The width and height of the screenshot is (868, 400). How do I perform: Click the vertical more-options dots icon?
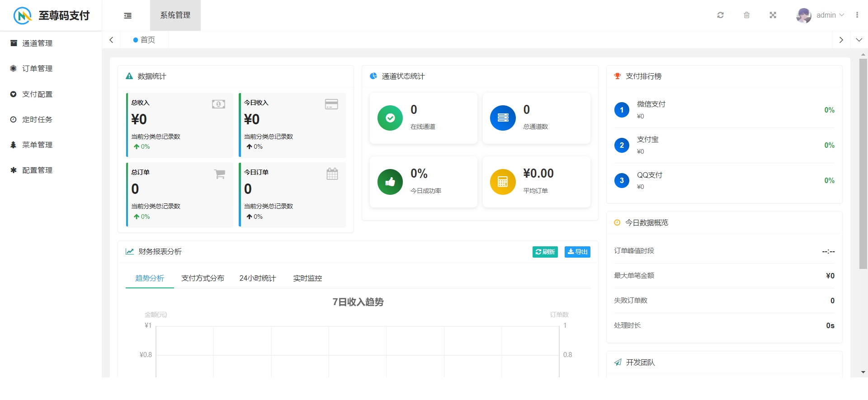857,15
